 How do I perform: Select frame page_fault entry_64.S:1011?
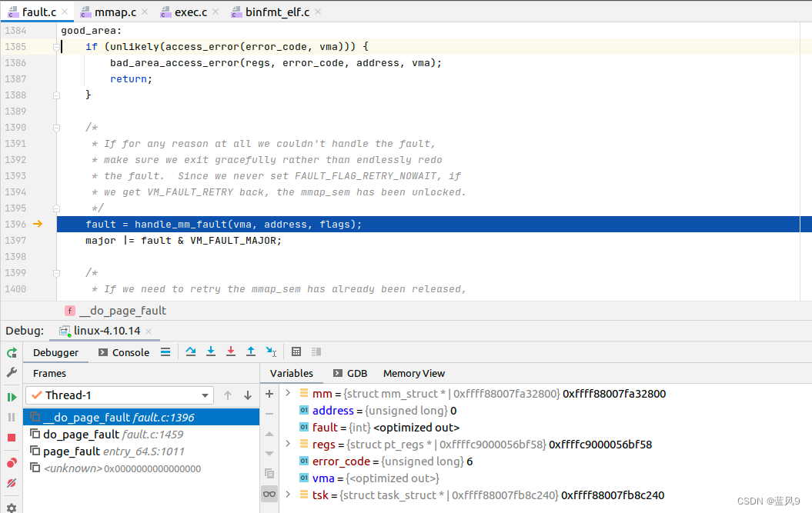pyautogui.click(x=141, y=451)
